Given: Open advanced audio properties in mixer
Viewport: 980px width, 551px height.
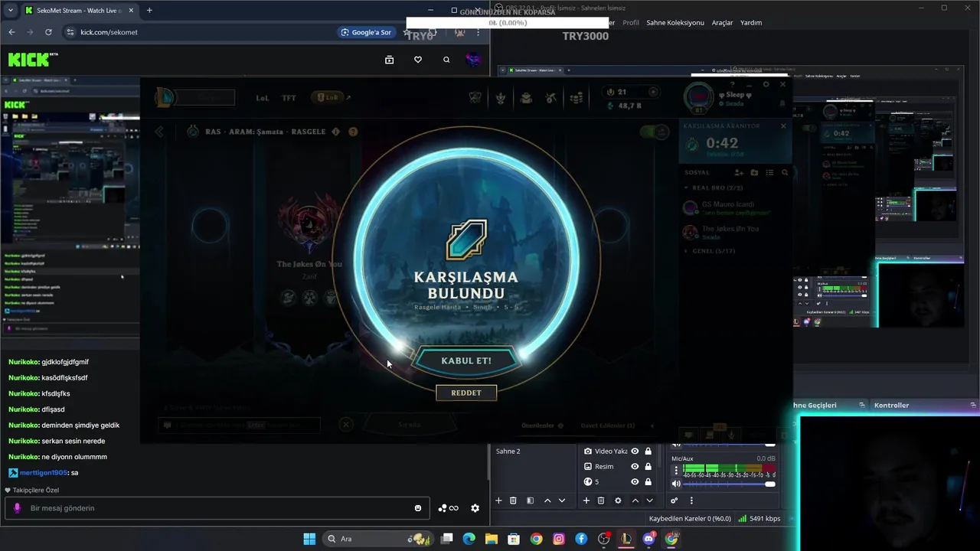Looking at the screenshot, I should click(675, 500).
